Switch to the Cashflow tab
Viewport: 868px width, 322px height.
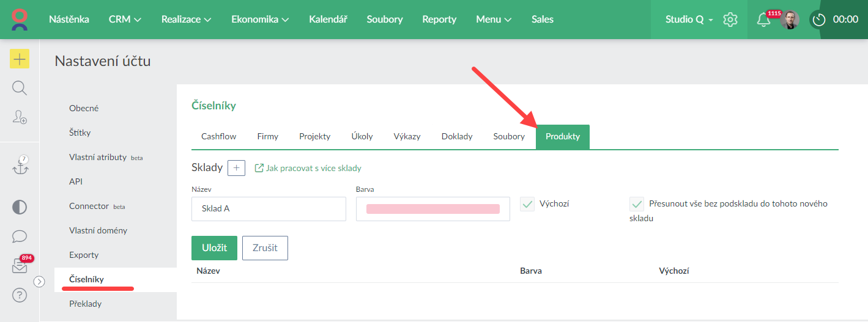[218, 136]
